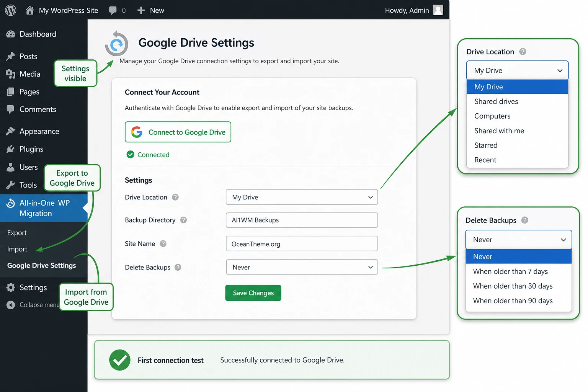
Task: Click the Save Changes button
Action: [253, 293]
